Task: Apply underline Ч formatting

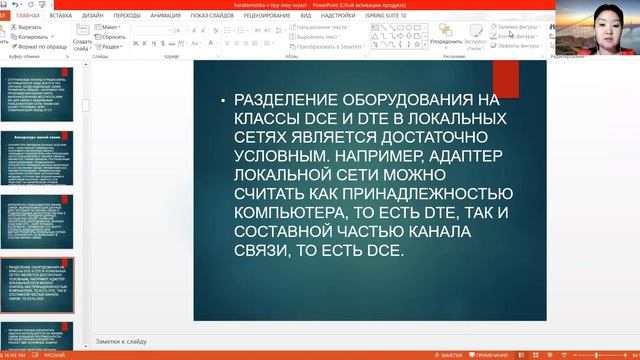Action: 154,43
